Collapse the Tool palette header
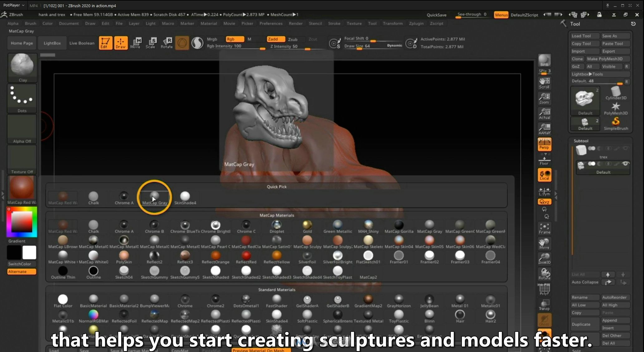 pyautogui.click(x=575, y=24)
